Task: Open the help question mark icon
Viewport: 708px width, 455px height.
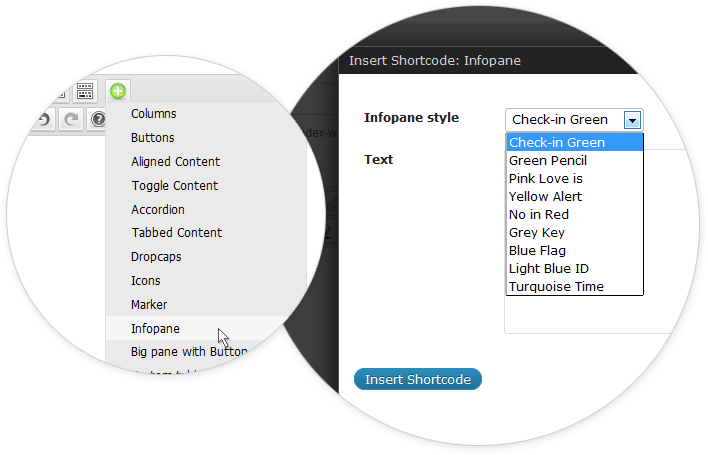Action: pos(98,120)
